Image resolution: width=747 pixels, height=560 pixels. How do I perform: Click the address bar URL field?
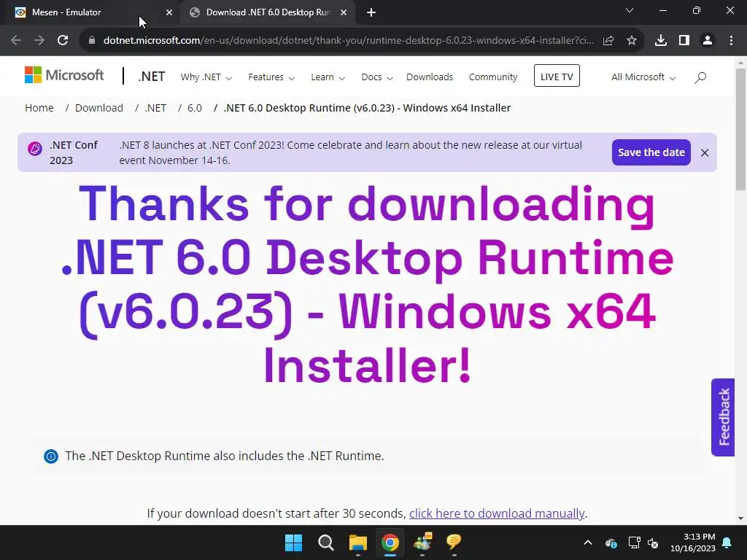[348, 41]
